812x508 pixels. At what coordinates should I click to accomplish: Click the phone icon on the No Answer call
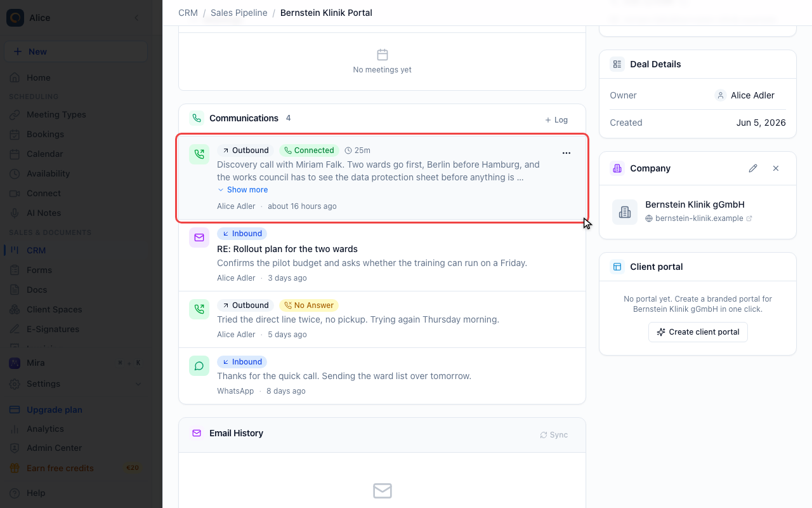click(x=199, y=309)
